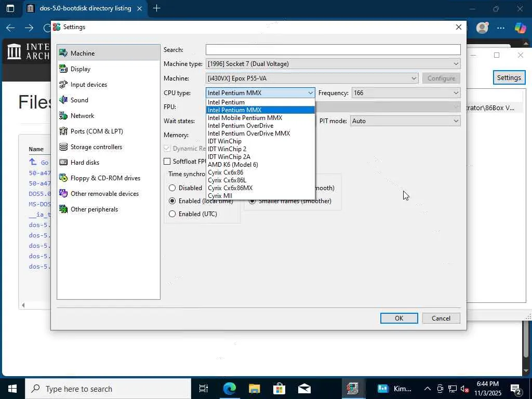Open Edge settings and more menu
The image size is (532, 399).
click(x=501, y=28)
